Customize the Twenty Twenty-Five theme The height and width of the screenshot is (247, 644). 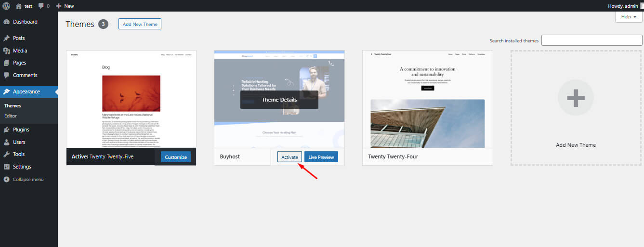coord(176,157)
